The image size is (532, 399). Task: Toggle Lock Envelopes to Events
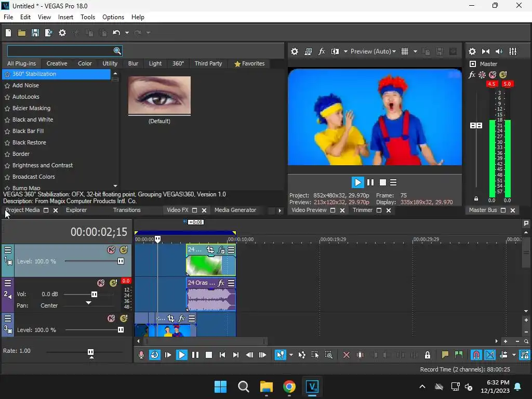(x=525, y=355)
